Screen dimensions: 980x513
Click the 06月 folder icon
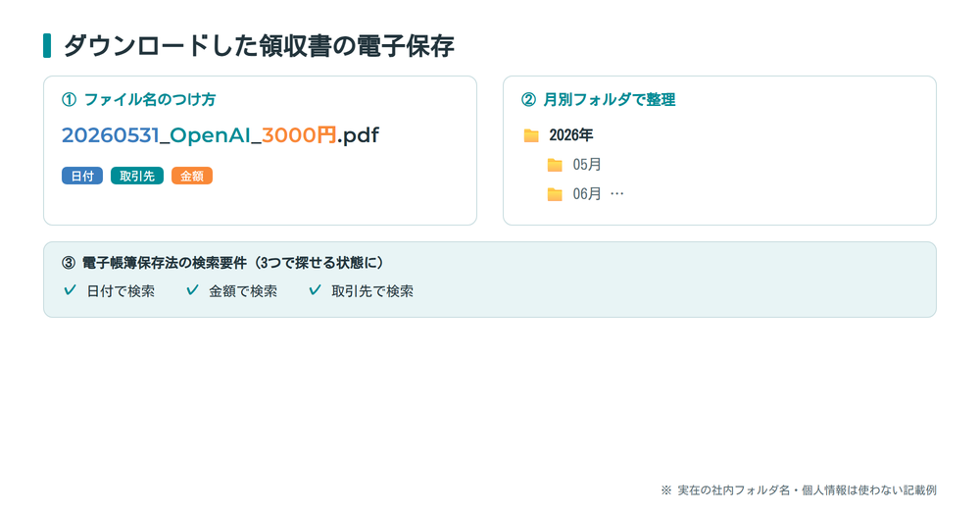(x=555, y=194)
